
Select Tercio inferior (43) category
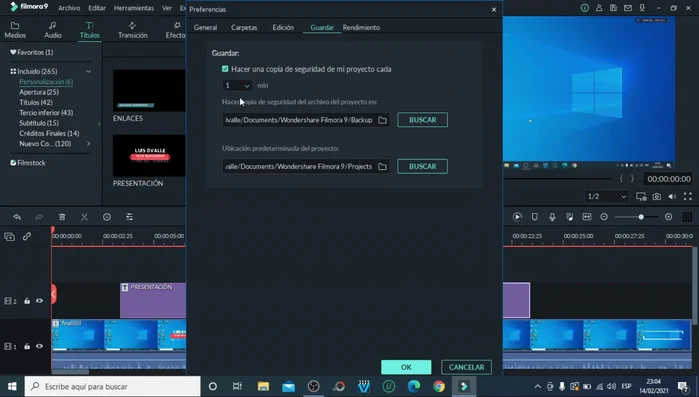click(46, 113)
